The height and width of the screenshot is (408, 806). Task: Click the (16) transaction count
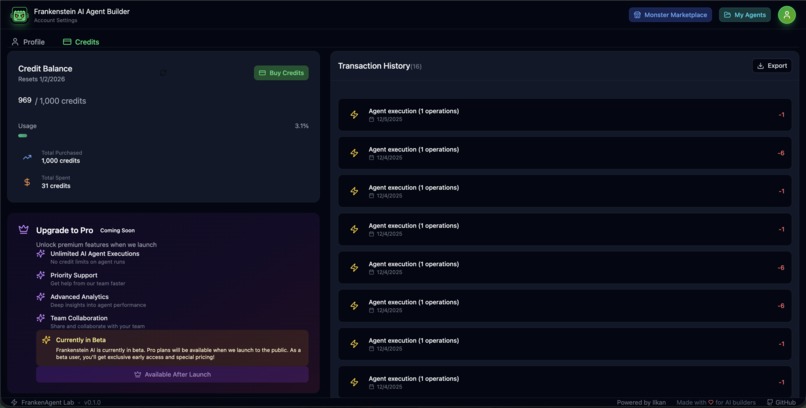[x=416, y=66]
